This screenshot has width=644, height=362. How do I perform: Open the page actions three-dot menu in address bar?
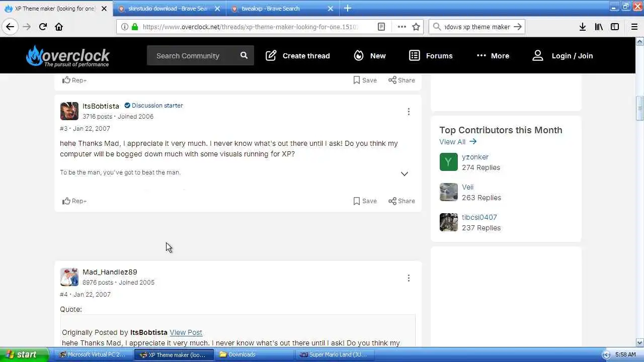point(401,27)
